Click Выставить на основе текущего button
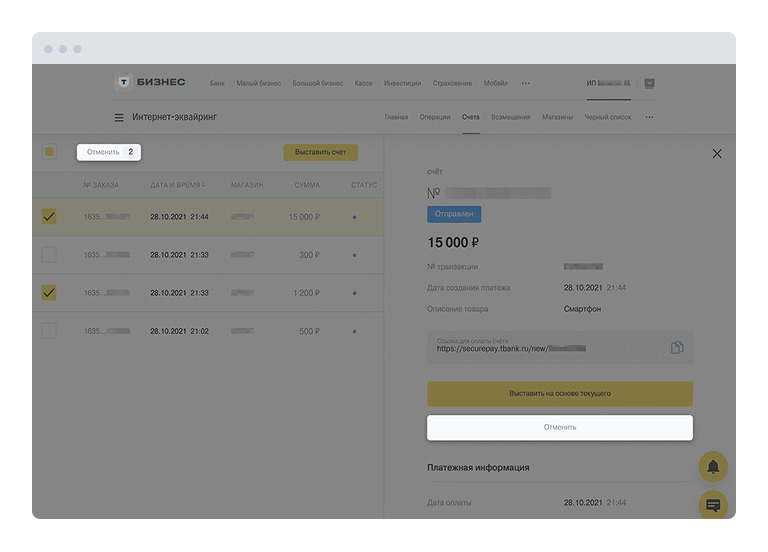The image size is (768, 552). [560, 394]
